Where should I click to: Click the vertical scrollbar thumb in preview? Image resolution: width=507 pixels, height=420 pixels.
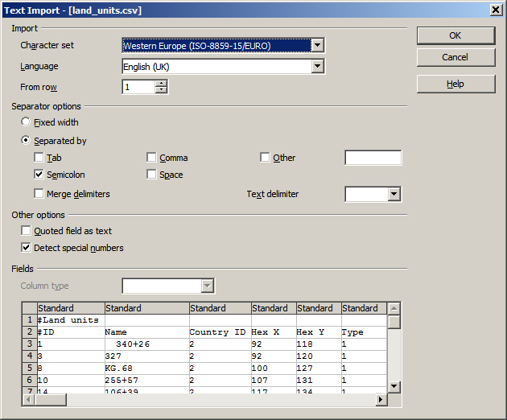394,322
